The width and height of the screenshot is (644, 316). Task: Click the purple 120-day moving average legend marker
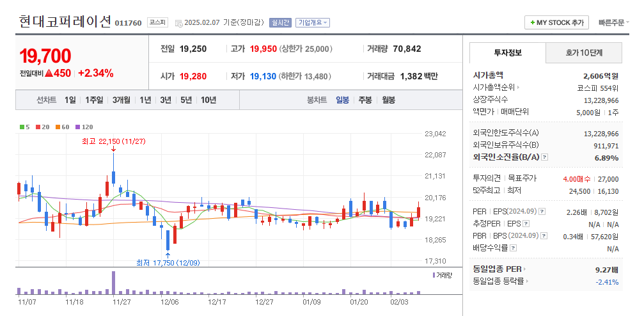(x=77, y=127)
